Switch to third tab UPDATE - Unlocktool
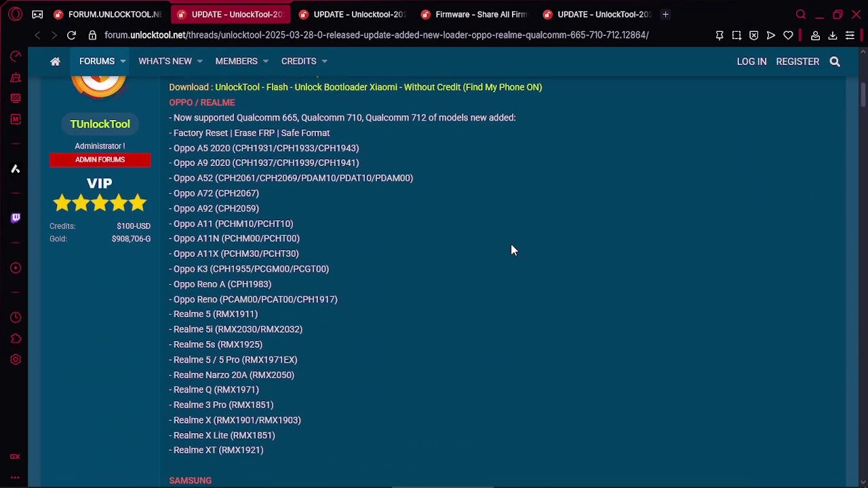868x488 pixels. (x=351, y=14)
